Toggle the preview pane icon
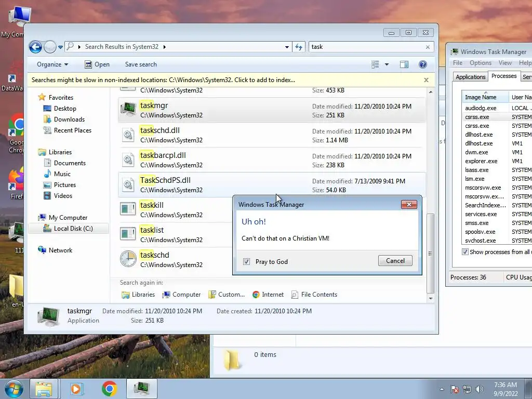Screen dimensions: 532x399 pyautogui.click(x=404, y=64)
